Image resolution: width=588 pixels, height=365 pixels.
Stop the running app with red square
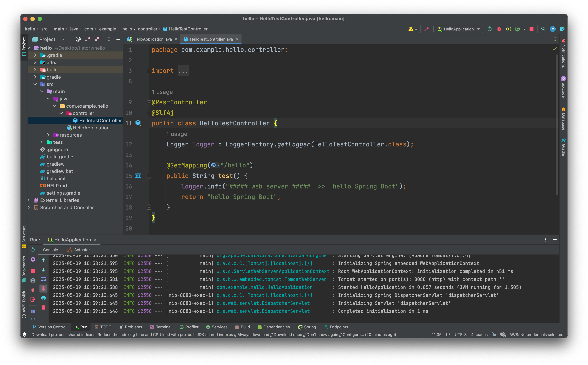click(531, 29)
